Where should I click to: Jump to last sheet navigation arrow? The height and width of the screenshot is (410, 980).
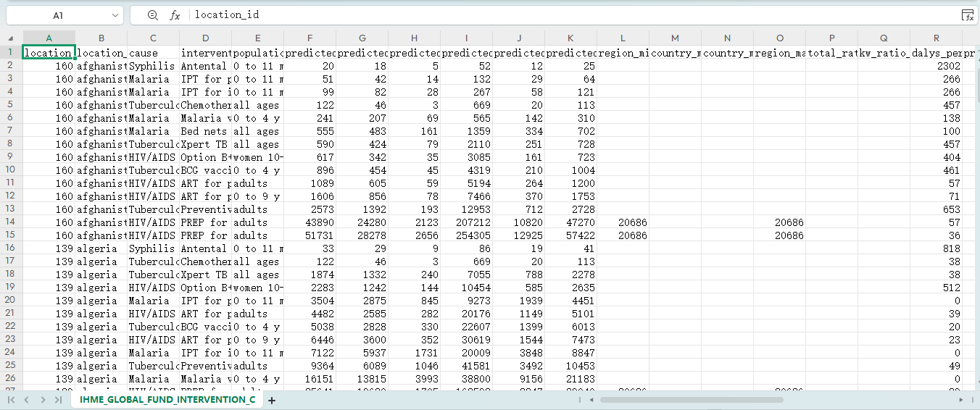(x=59, y=400)
